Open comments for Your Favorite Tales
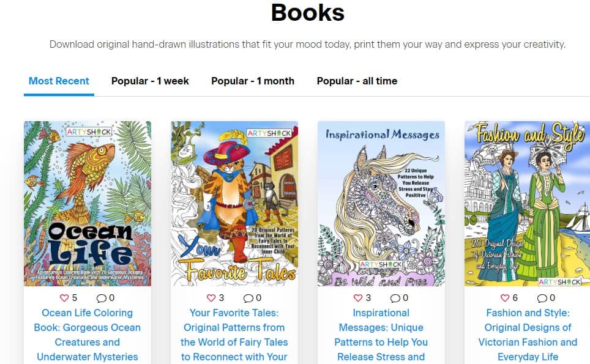The image size is (590, 364). (248, 298)
